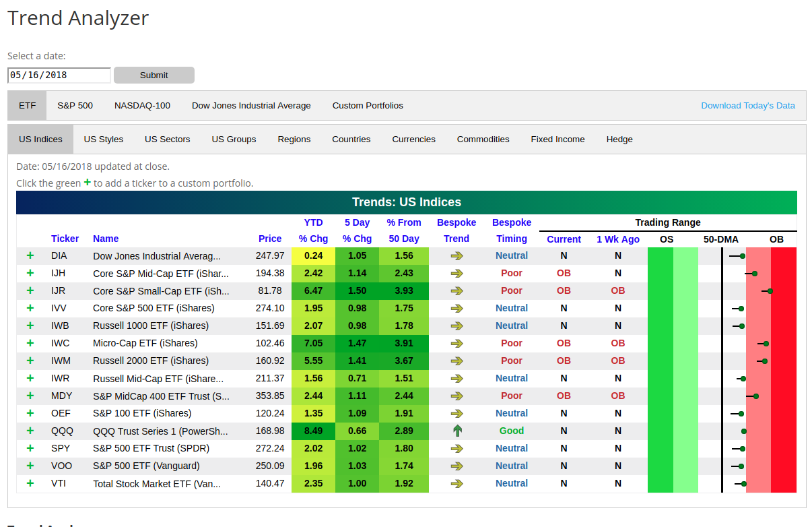Add IJR to custom portfolio with plus
812x527 pixels.
tap(30, 290)
